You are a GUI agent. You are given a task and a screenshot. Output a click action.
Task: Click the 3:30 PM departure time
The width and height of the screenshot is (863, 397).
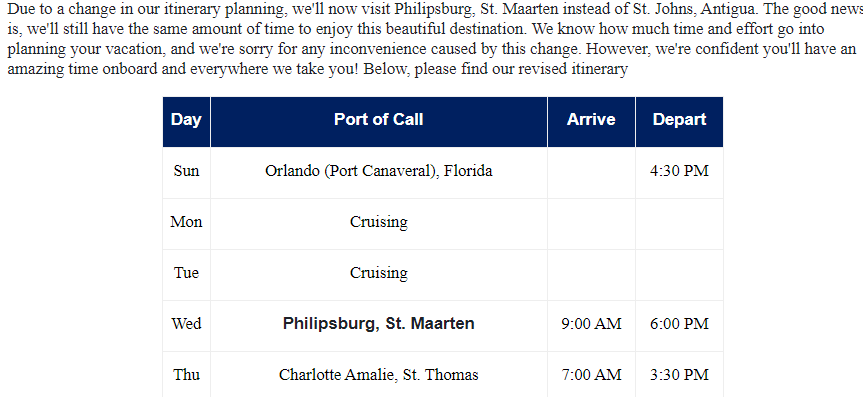click(x=679, y=375)
